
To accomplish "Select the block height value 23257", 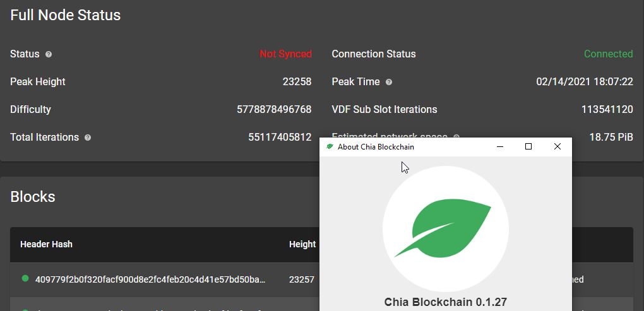I will click(301, 280).
